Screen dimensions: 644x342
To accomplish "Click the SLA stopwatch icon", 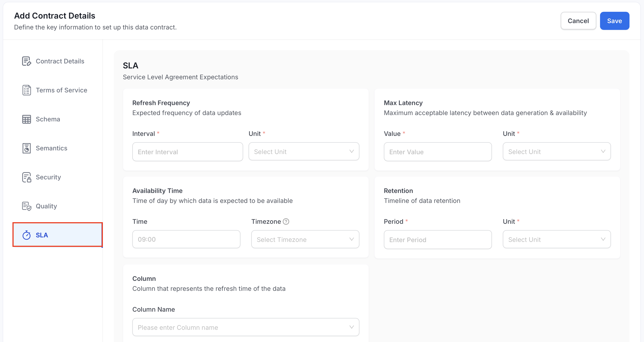I will point(27,235).
